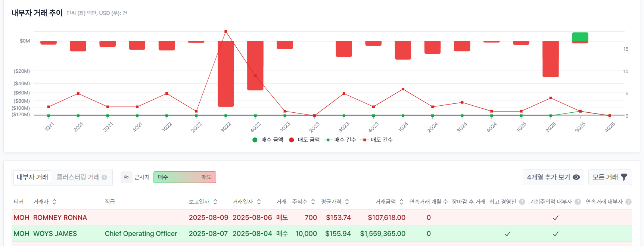Sort by 평균가격 column arrows
This screenshot has width=644, height=246.
pyautogui.click(x=347, y=202)
